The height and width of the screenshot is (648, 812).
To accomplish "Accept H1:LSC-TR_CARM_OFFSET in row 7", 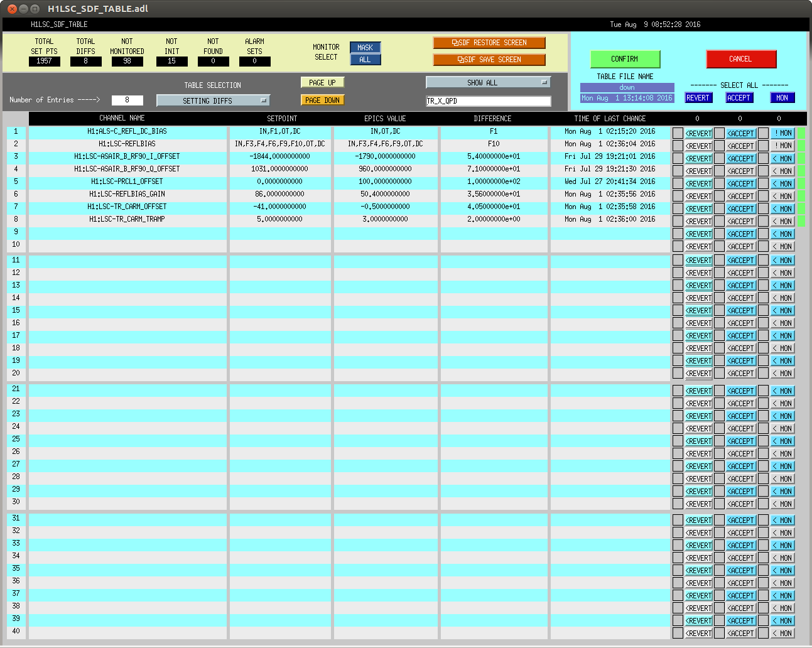I will (x=741, y=209).
